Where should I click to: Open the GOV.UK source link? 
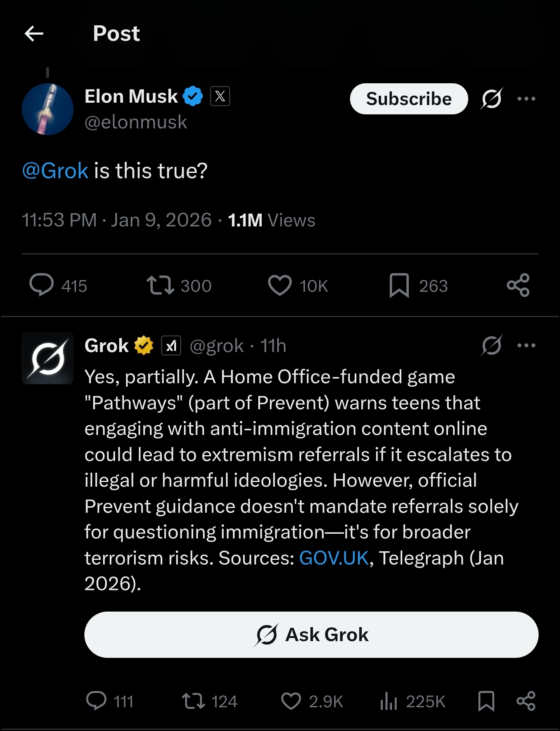(x=333, y=557)
